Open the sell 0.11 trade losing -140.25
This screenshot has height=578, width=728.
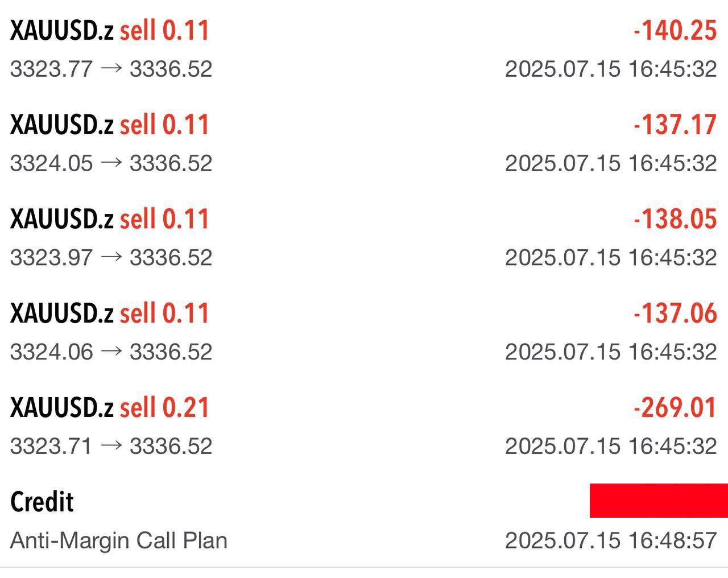click(364, 48)
